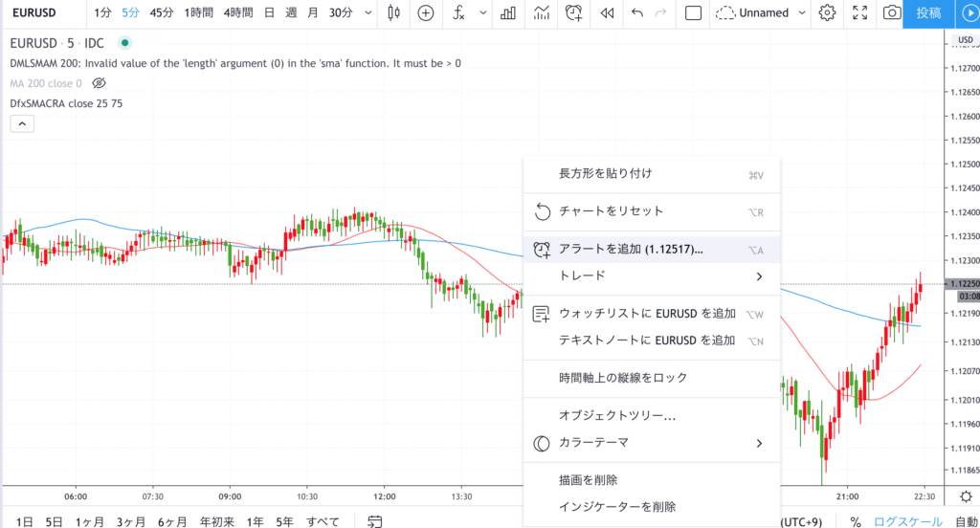Open the indicators fx menu
Viewport: 980px width, 528px height.
pos(459,13)
